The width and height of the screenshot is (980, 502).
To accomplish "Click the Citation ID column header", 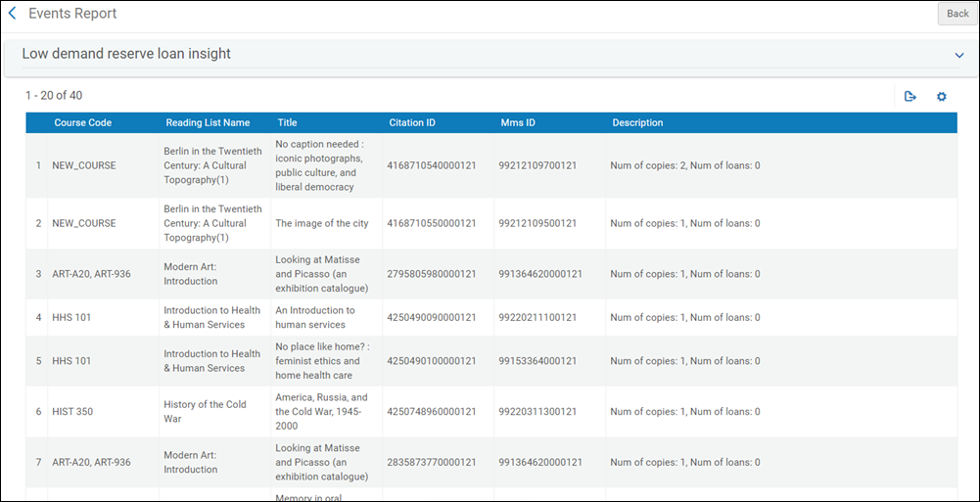I will tap(412, 123).
